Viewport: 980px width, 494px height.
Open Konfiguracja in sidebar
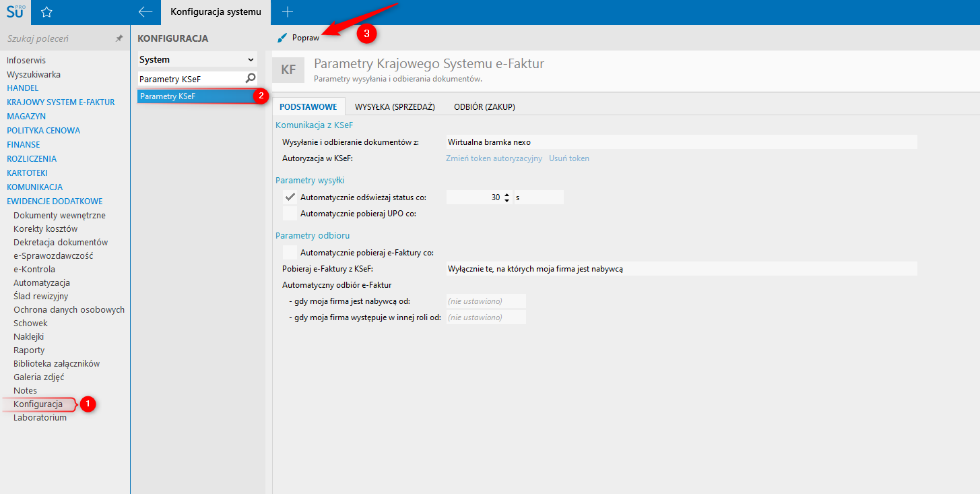click(x=38, y=404)
